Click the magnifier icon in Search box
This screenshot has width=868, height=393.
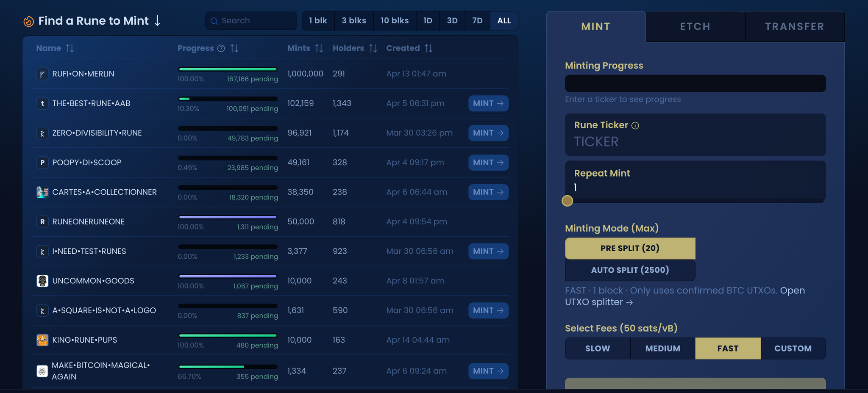coord(214,21)
